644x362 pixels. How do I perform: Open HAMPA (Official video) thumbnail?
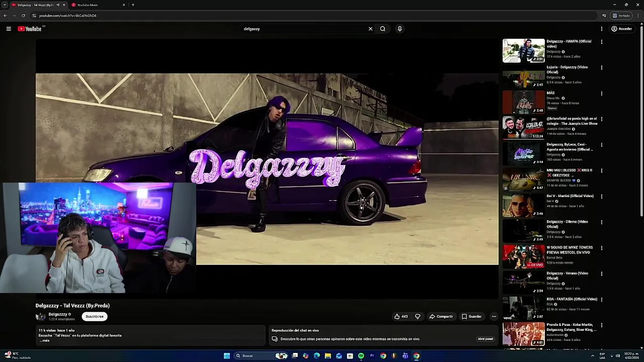[x=523, y=51]
